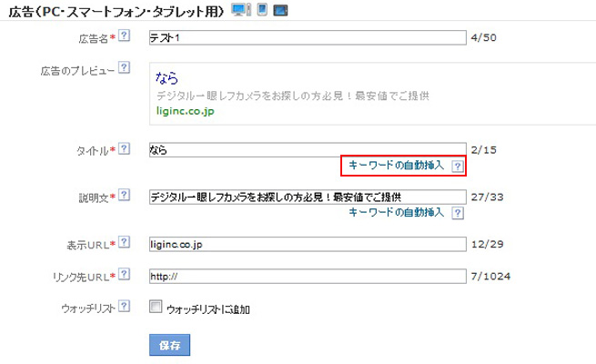The image size is (596, 364).
Task: Click the 2/15 character counter
Action: click(483, 150)
